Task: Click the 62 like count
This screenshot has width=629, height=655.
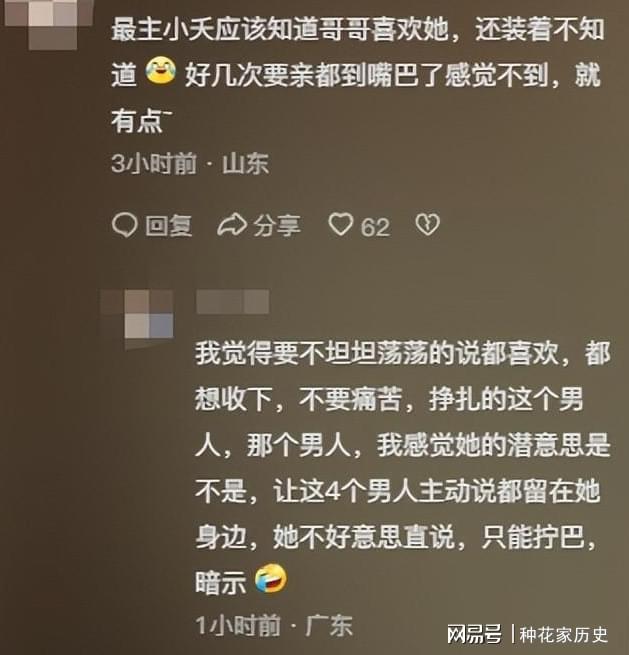Action: tap(375, 227)
